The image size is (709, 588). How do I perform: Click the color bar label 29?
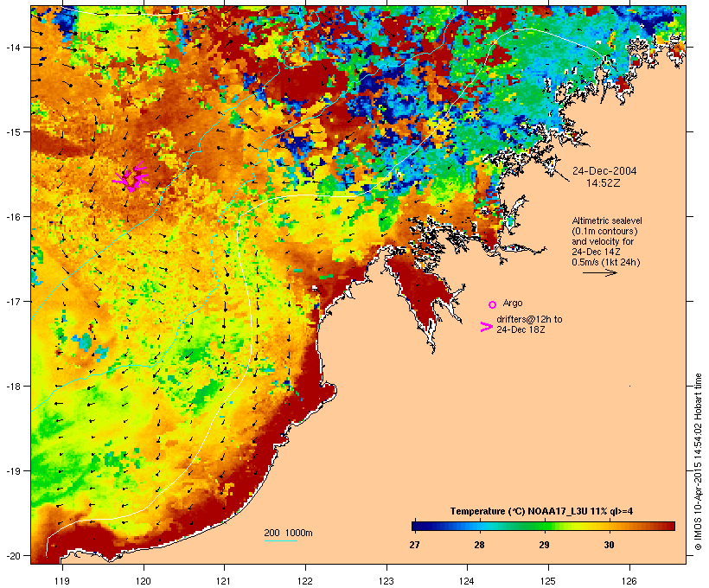tap(544, 545)
